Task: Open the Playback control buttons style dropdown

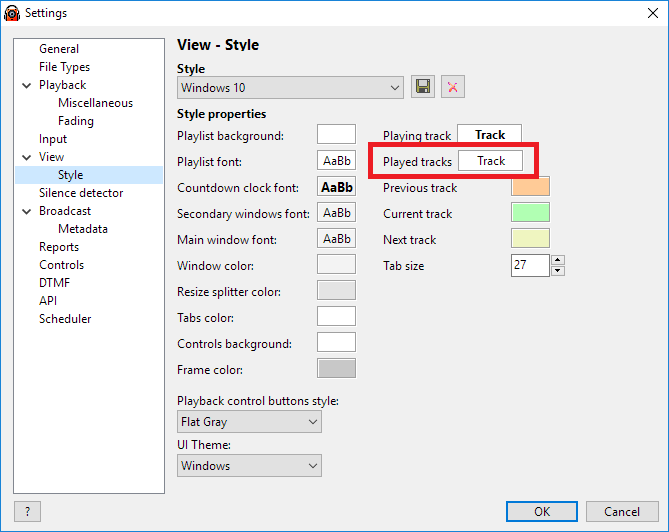Action: pos(249,422)
